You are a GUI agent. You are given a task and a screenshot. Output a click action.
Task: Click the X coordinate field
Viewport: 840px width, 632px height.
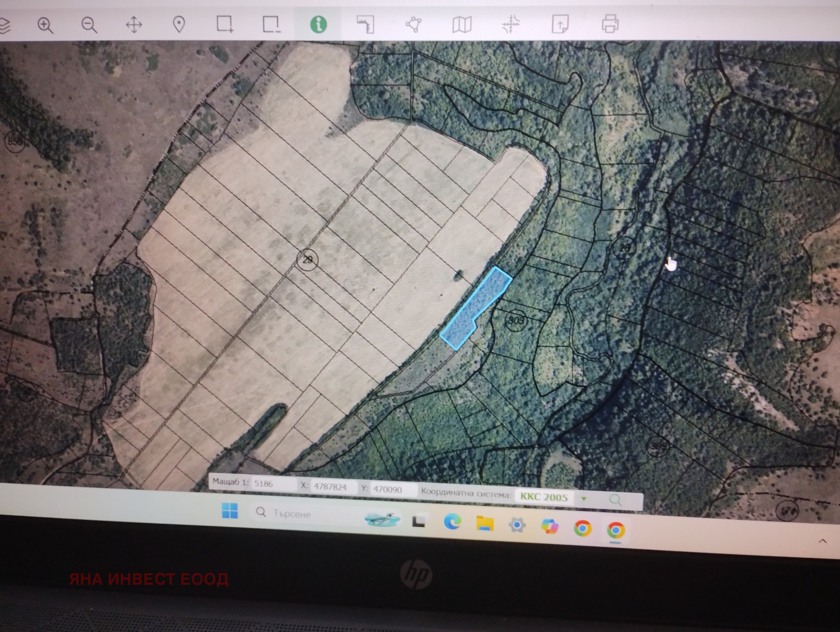tap(333, 487)
